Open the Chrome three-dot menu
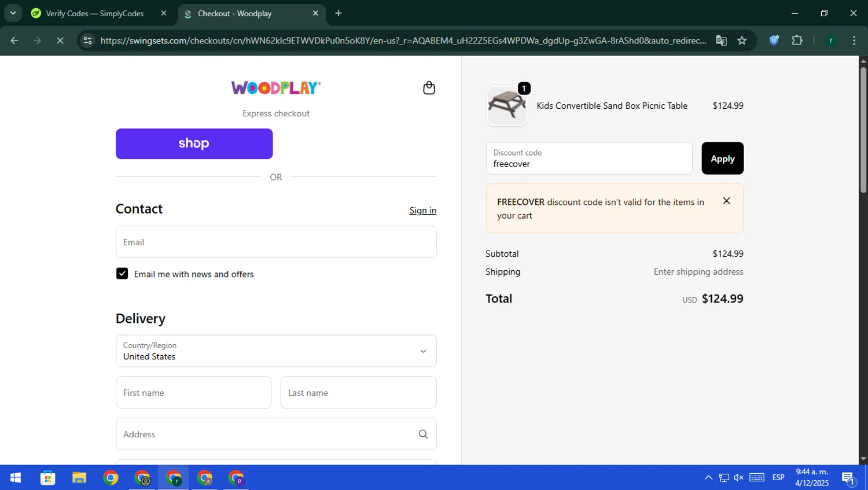Viewport: 868px width, 490px height. pos(854,40)
